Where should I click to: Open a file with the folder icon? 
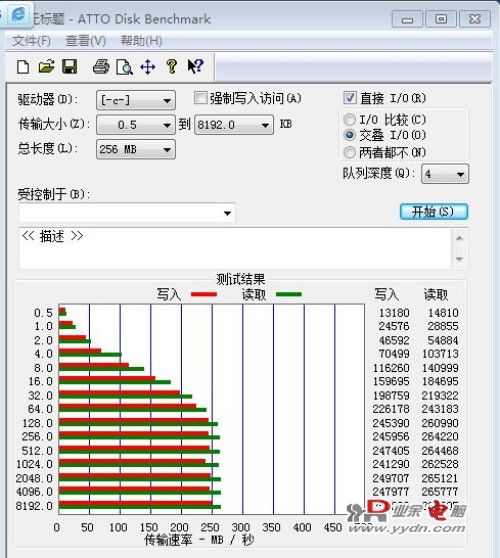pos(46,66)
